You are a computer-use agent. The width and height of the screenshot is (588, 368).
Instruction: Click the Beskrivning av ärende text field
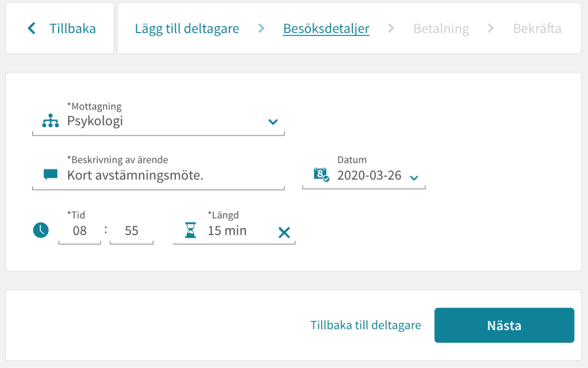(158, 175)
